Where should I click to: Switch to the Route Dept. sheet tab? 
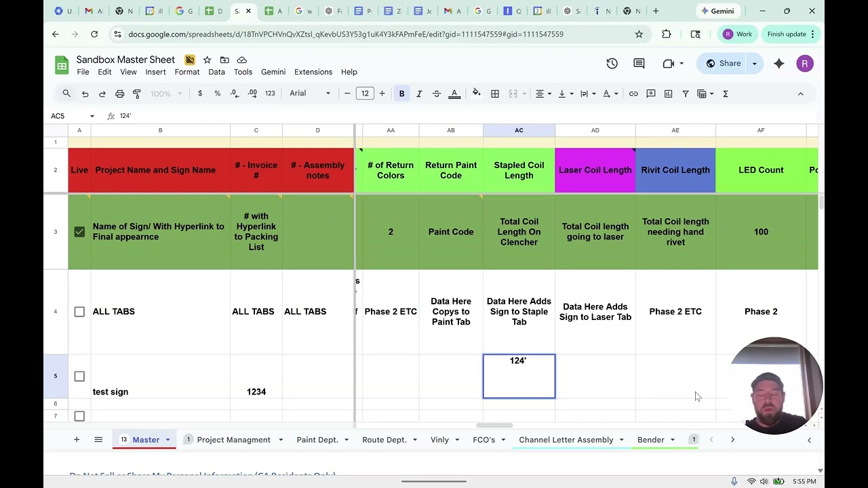tap(384, 440)
